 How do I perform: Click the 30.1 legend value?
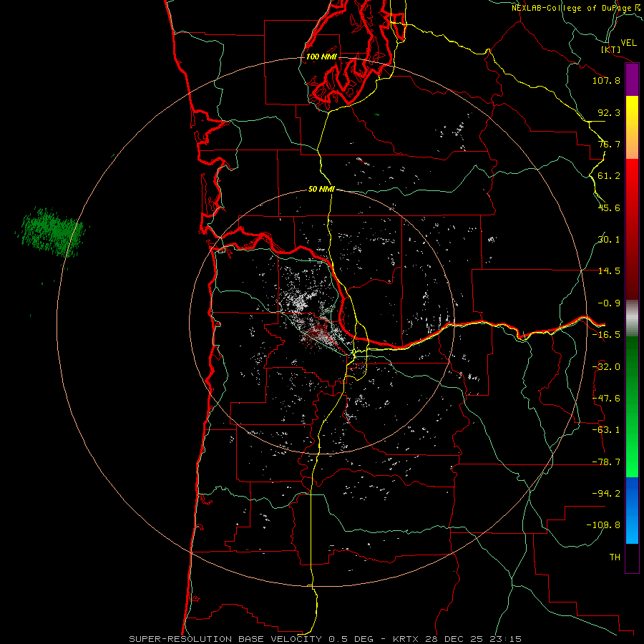(609, 240)
